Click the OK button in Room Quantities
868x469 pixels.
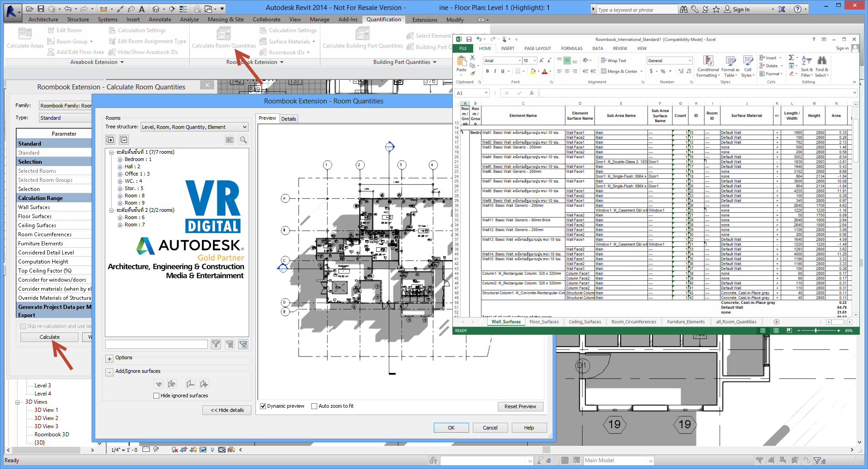(451, 428)
